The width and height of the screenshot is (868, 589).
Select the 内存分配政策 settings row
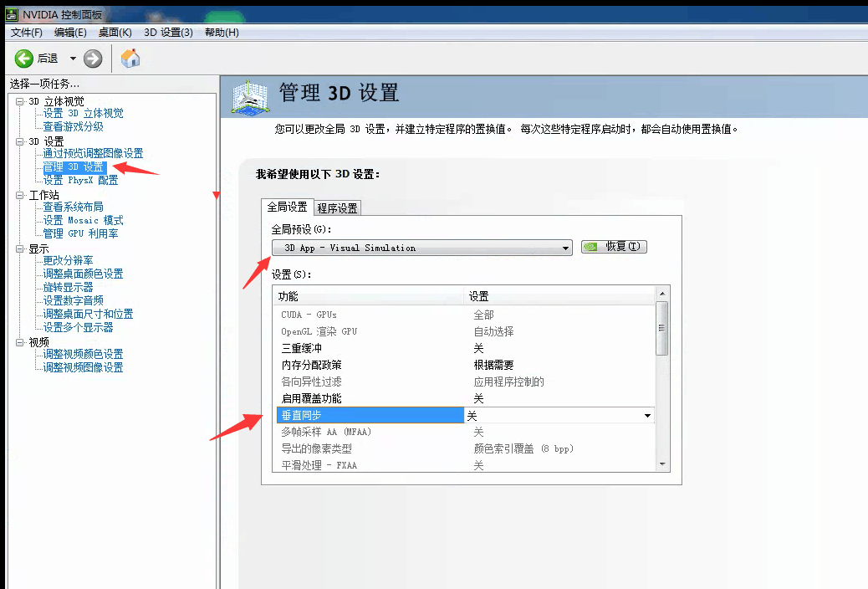click(x=465, y=365)
